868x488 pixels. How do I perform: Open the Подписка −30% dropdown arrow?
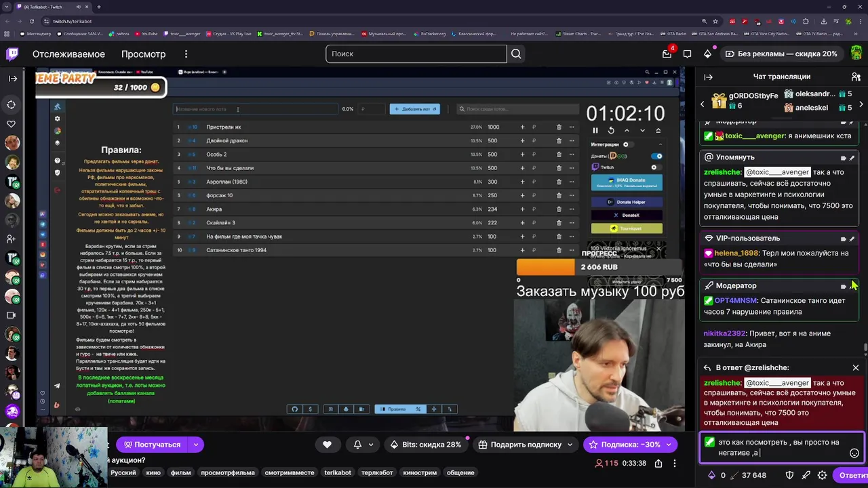[669, 445]
